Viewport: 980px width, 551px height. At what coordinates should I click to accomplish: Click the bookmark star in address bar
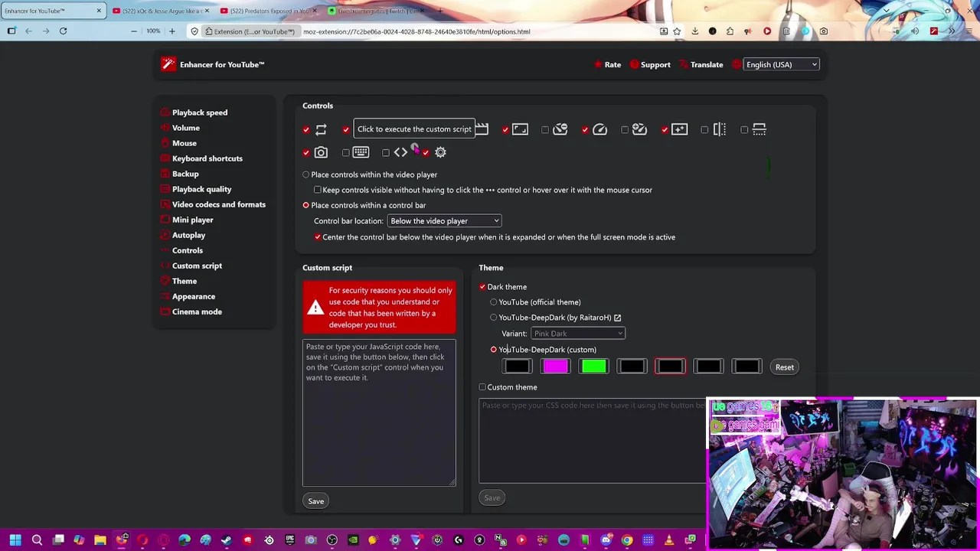point(677,31)
